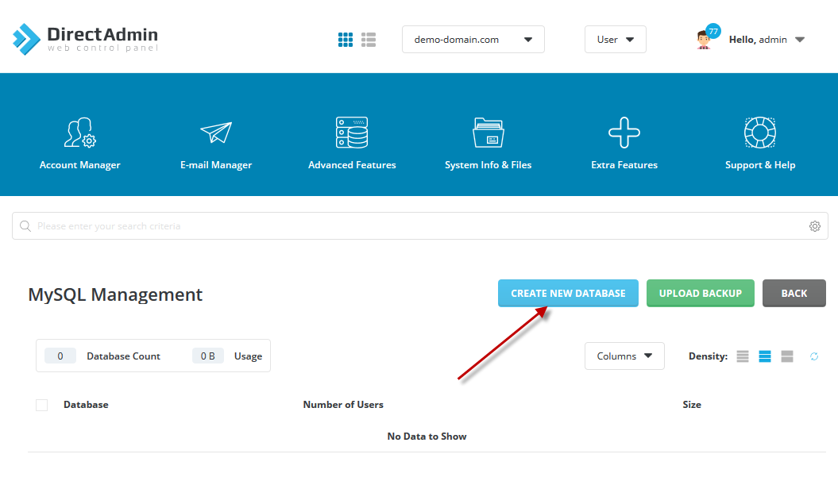Open the Columns dropdown

click(624, 356)
